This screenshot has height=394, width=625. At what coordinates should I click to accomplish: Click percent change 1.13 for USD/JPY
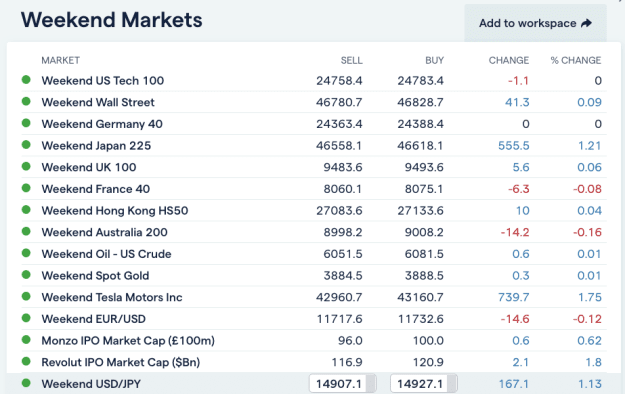tap(590, 384)
